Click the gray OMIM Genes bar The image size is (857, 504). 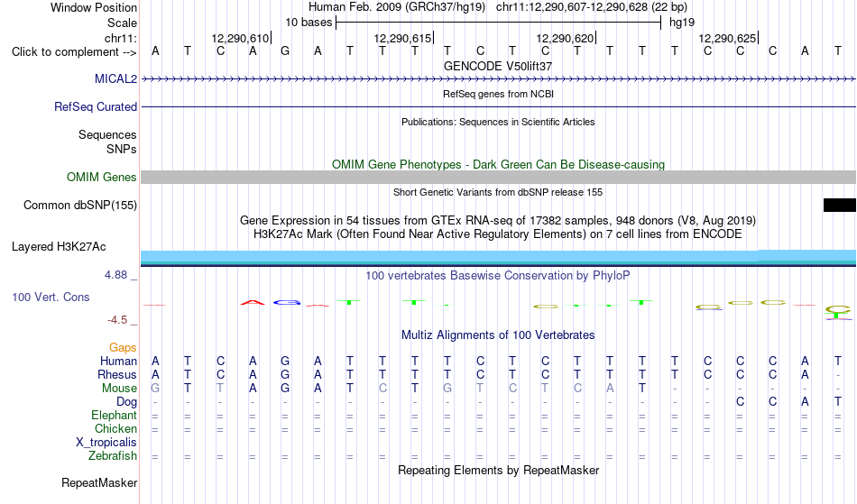[x=498, y=177]
